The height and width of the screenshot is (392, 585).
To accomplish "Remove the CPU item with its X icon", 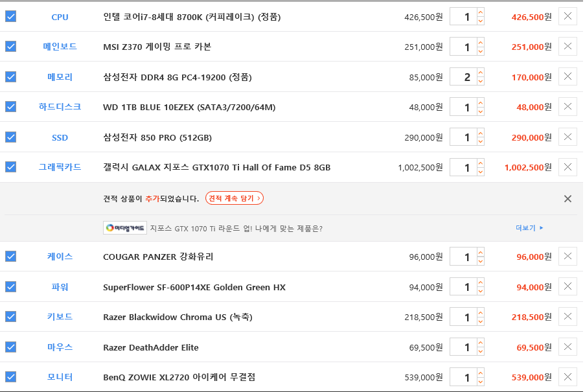I will click(x=568, y=16).
